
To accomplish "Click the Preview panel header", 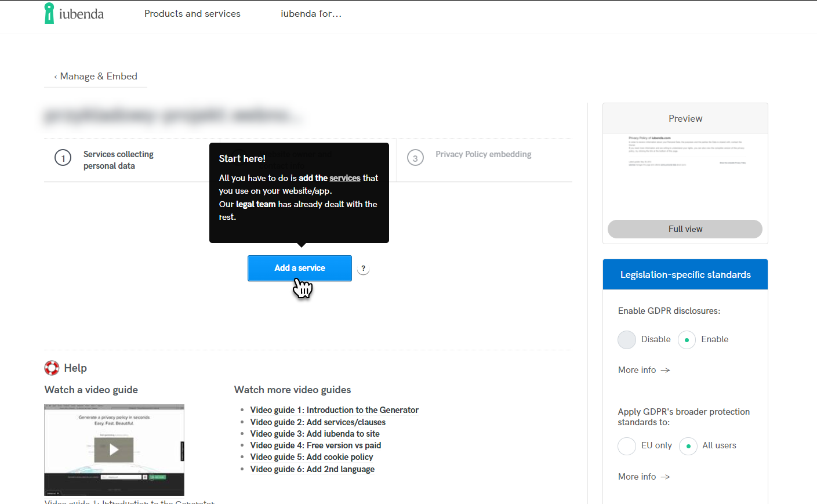I will [685, 118].
